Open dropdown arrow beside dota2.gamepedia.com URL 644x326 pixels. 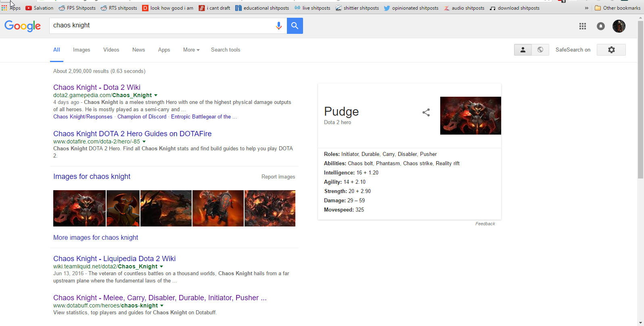(156, 96)
